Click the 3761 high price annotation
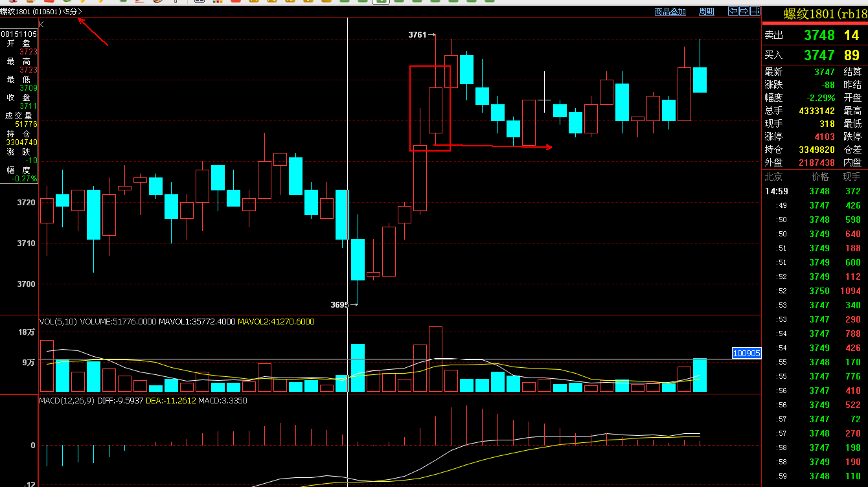The height and width of the screenshot is (487, 868). (x=418, y=35)
